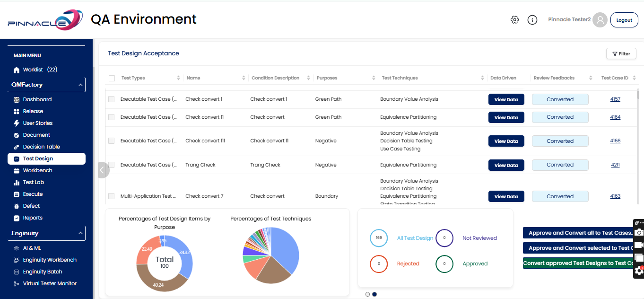
Task: Click the camera screenshot icon in side toolbar
Action: [x=639, y=232]
